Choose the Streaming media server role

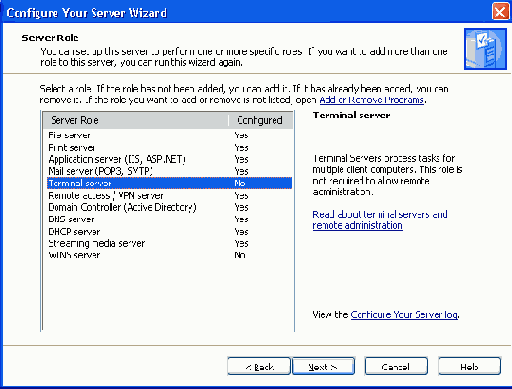tap(169, 243)
